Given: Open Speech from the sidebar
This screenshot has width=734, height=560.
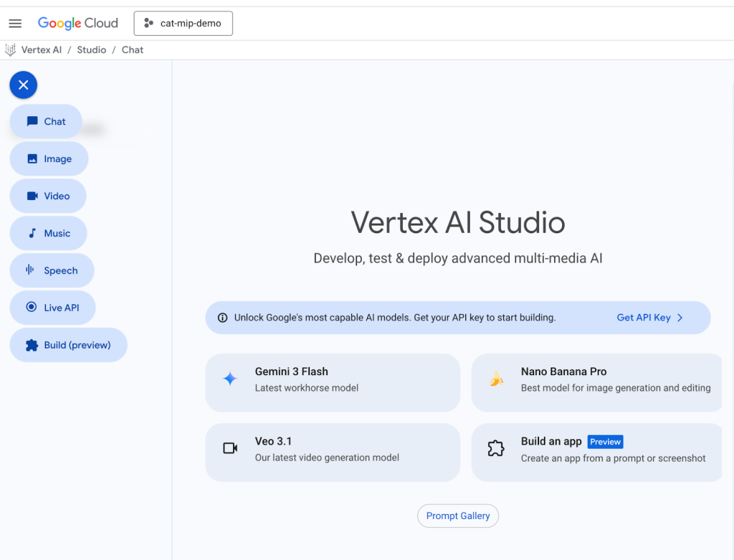Looking at the screenshot, I should pyautogui.click(x=52, y=271).
